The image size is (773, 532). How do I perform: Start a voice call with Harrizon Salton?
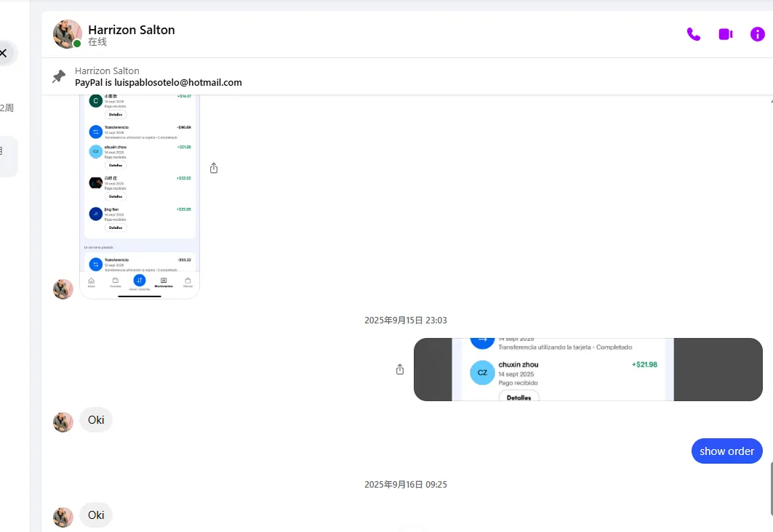[693, 34]
